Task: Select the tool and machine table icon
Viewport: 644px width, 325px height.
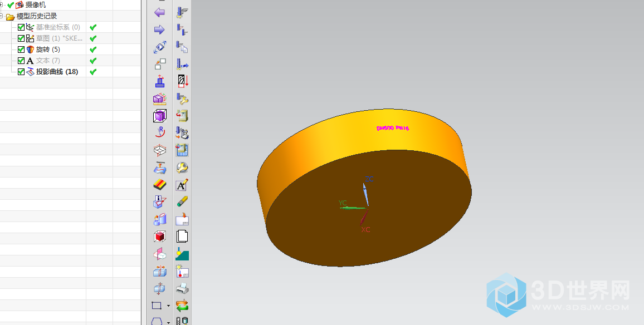Action: tap(182, 132)
